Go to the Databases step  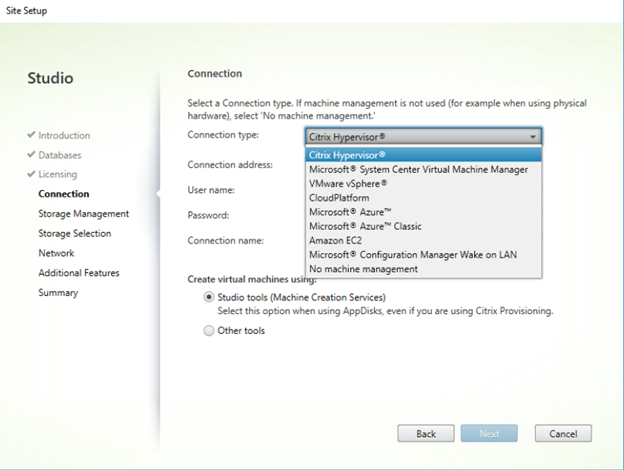pyautogui.click(x=60, y=155)
